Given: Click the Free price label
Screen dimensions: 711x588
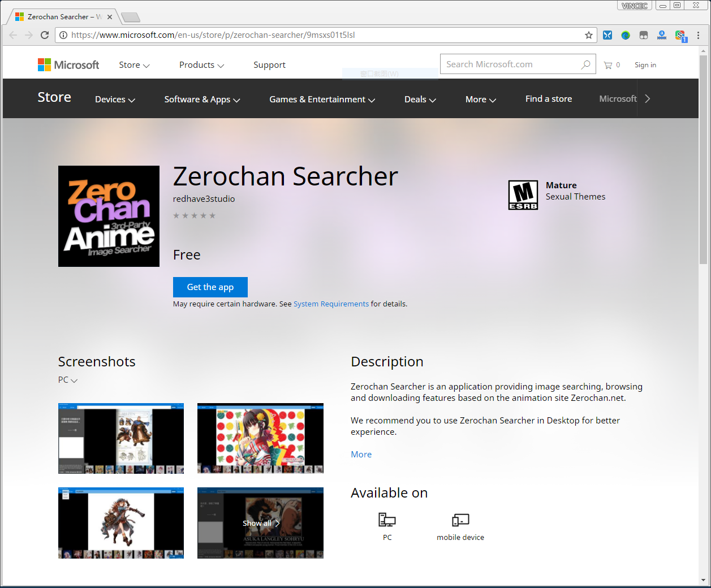Looking at the screenshot, I should point(187,255).
